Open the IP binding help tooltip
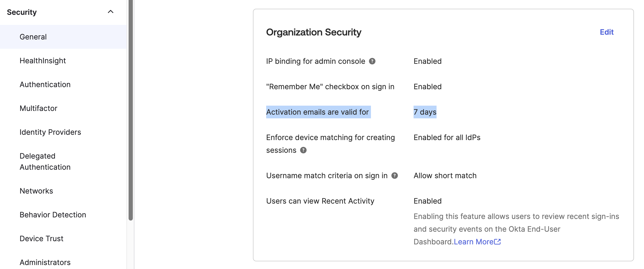The width and height of the screenshot is (644, 269). point(372,61)
